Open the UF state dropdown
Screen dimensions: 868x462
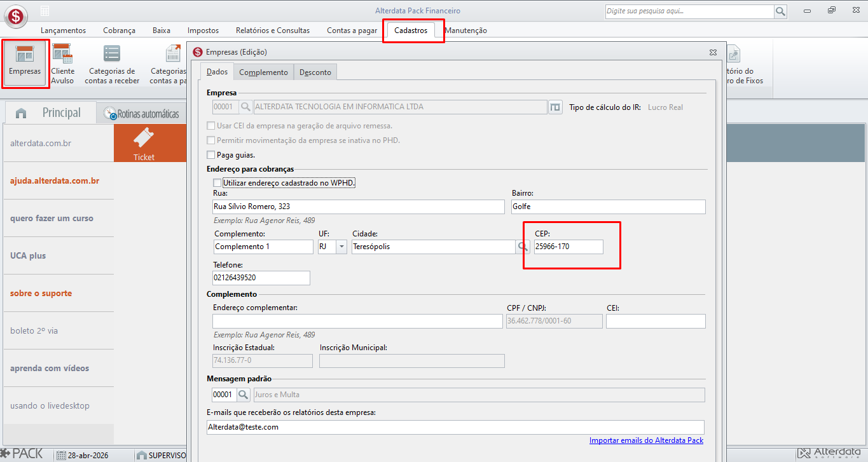(x=341, y=247)
